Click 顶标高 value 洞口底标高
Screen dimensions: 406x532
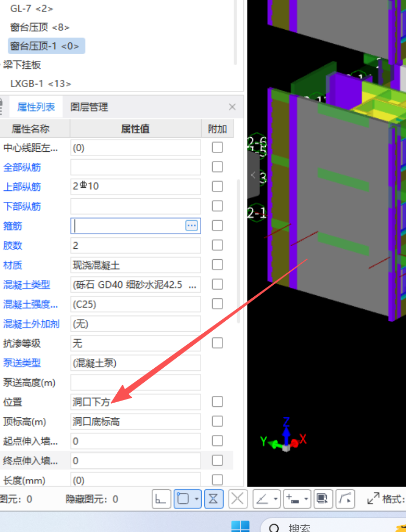[x=136, y=422]
